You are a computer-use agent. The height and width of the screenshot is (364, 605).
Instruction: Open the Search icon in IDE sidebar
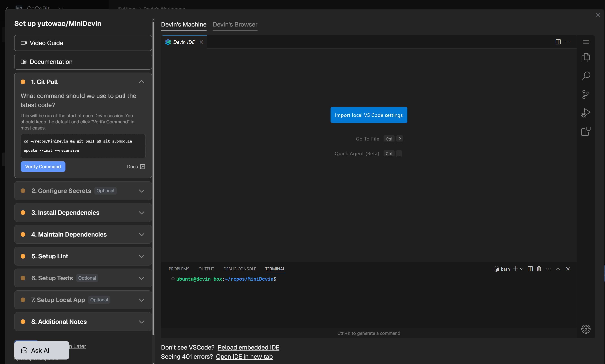click(x=586, y=76)
